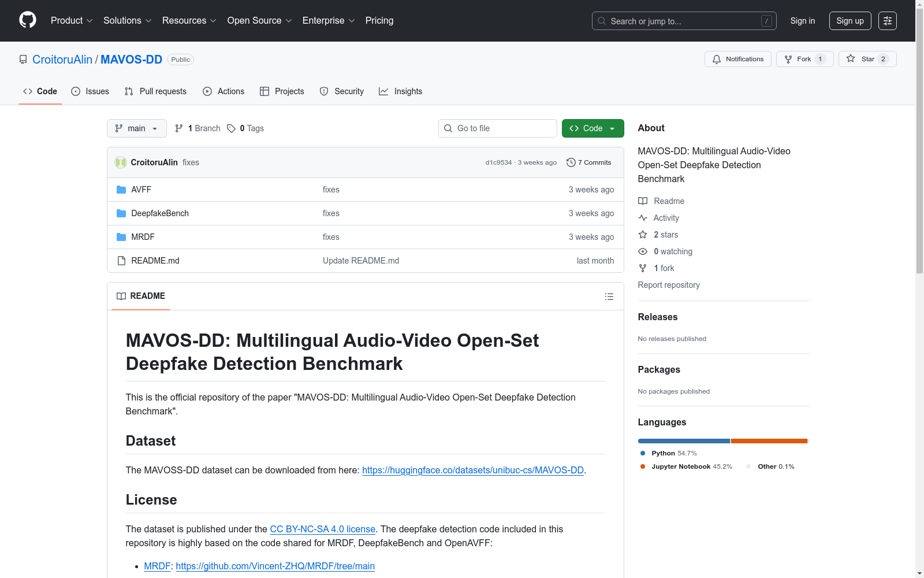The width and height of the screenshot is (924, 578).
Task: Open the README.md file name link
Action: 155,261
